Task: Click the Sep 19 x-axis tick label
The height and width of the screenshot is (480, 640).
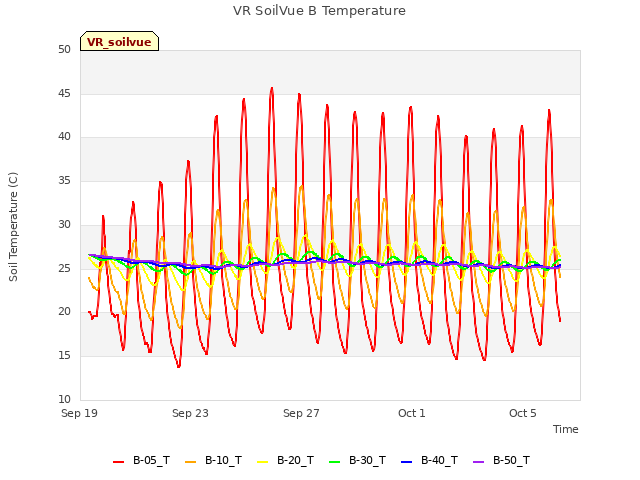Action: coord(79,413)
